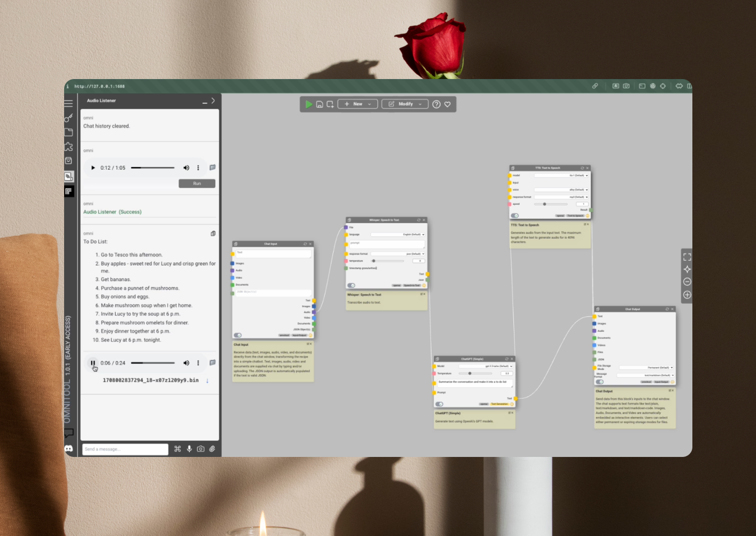Mute the 0:06 / 0:24 audio player
The image size is (756, 536).
(x=186, y=363)
